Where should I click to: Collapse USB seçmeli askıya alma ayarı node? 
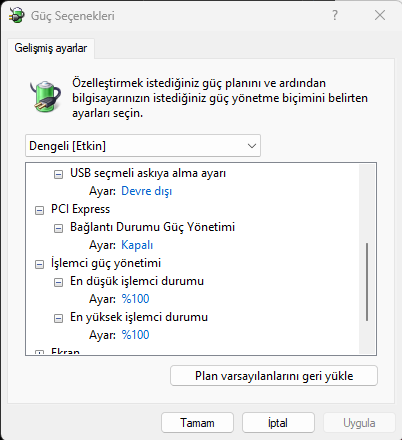point(58,174)
